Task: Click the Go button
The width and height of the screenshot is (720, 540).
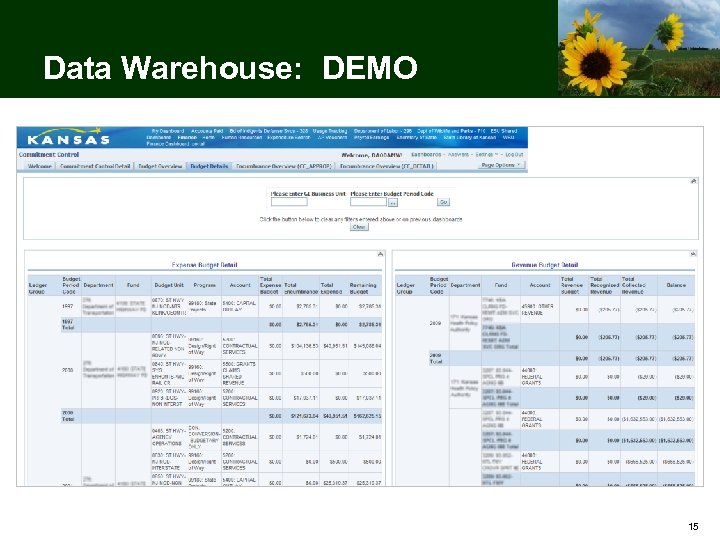Action: 444,202
